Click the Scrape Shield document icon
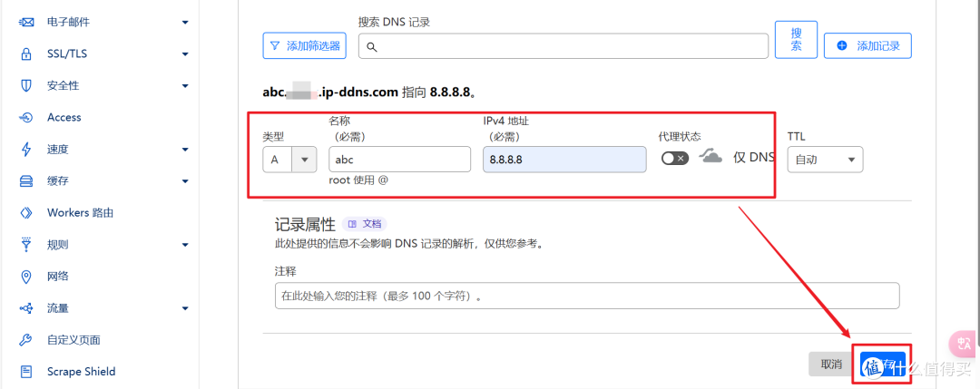The image size is (980, 389). 25,372
